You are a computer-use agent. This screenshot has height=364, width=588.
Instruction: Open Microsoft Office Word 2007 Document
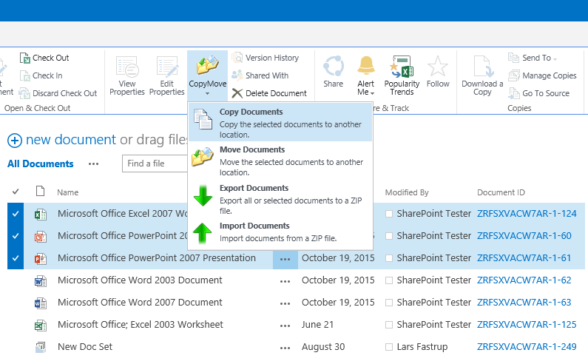click(140, 302)
